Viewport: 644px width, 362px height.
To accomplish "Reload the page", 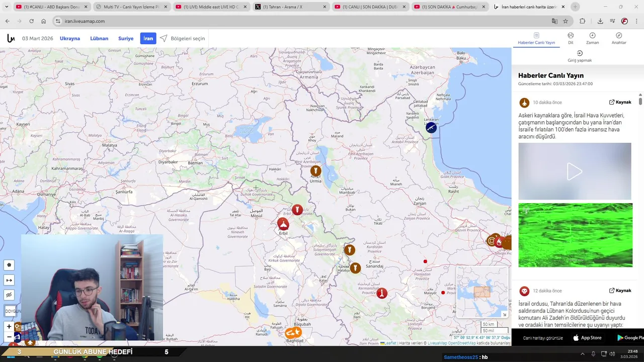I will (x=31, y=21).
